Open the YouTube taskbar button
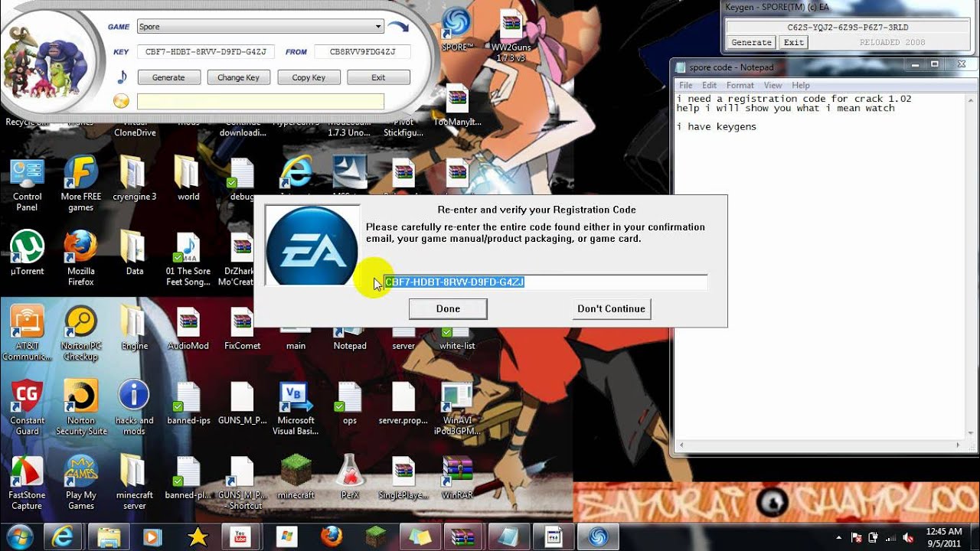The height and width of the screenshot is (551, 980). 240,536
